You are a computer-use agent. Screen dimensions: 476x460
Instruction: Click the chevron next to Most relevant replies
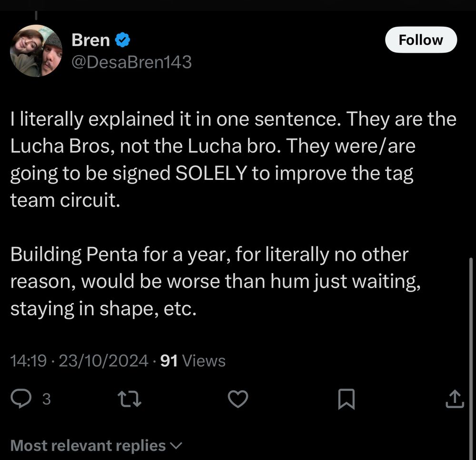(176, 446)
